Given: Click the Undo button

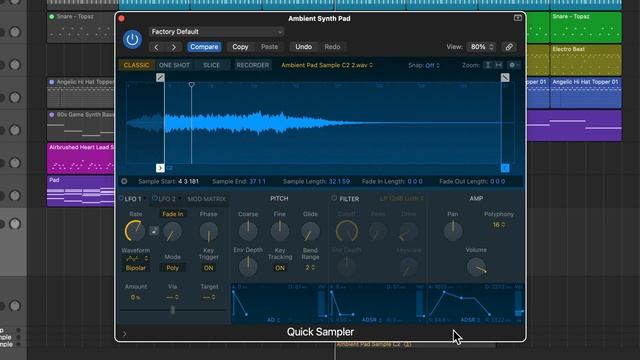Looking at the screenshot, I should [x=303, y=47].
